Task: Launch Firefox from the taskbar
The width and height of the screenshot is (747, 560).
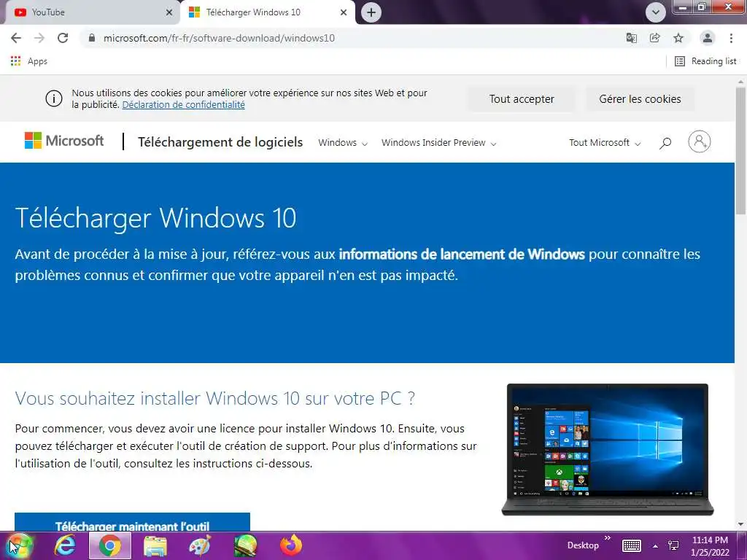Action: click(291, 545)
